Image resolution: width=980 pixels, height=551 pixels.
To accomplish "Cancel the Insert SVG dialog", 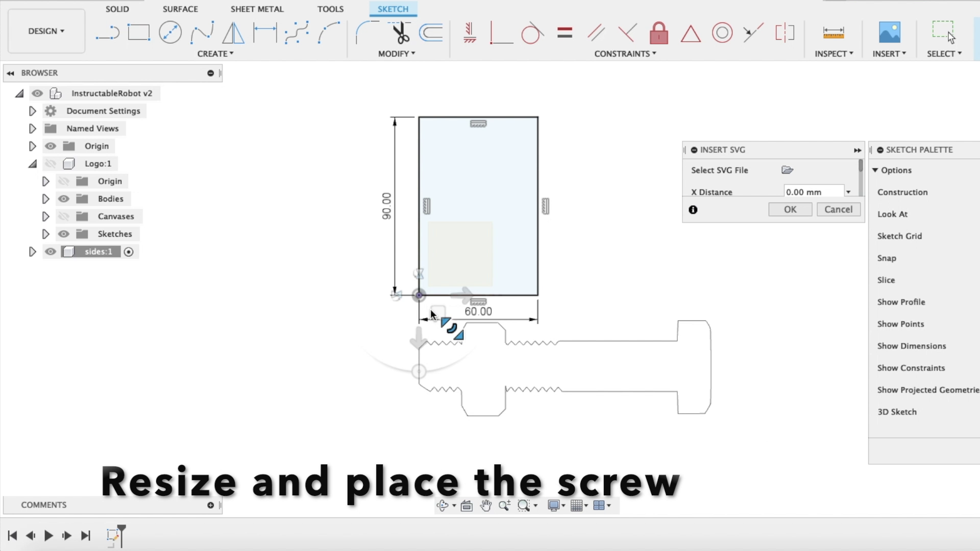I will pos(838,209).
